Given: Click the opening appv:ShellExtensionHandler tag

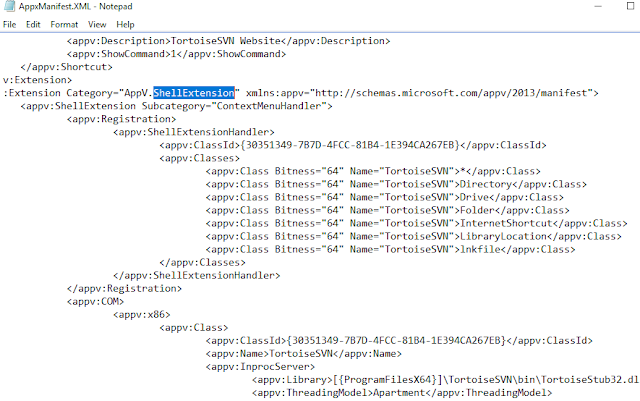Looking at the screenshot, I should (x=194, y=132).
